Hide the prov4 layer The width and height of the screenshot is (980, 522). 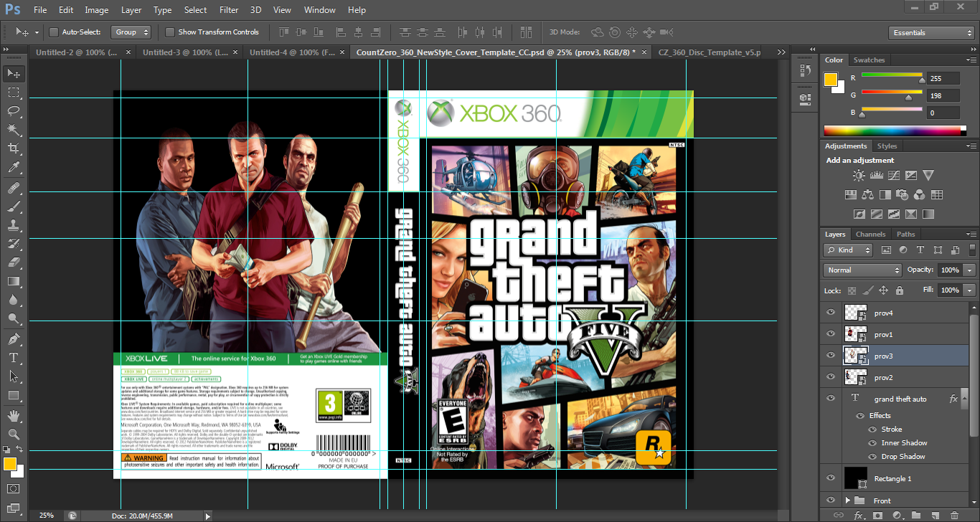tap(831, 313)
